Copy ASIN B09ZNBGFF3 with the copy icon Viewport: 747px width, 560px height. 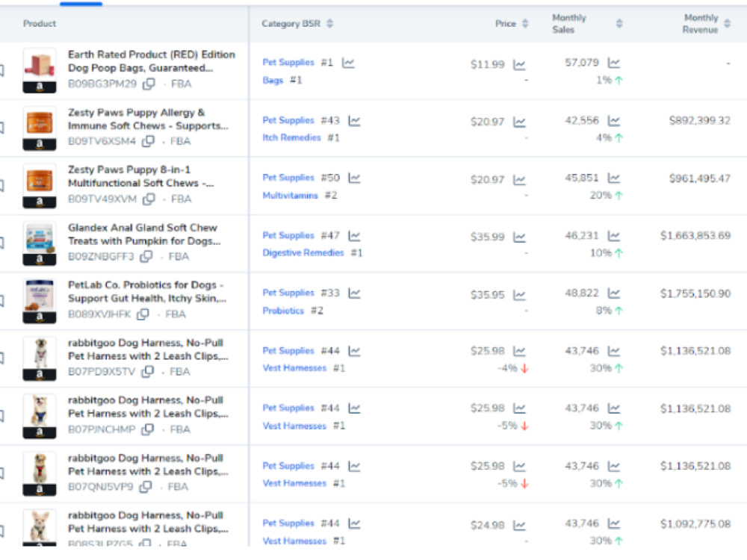click(x=146, y=257)
